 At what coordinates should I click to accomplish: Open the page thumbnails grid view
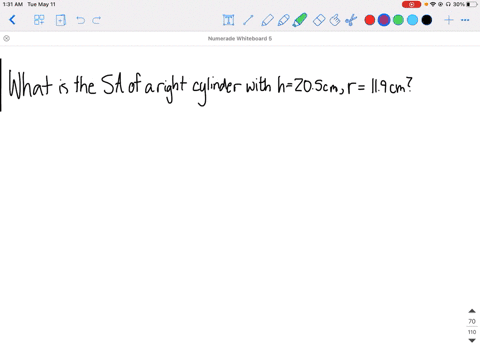click(x=39, y=20)
